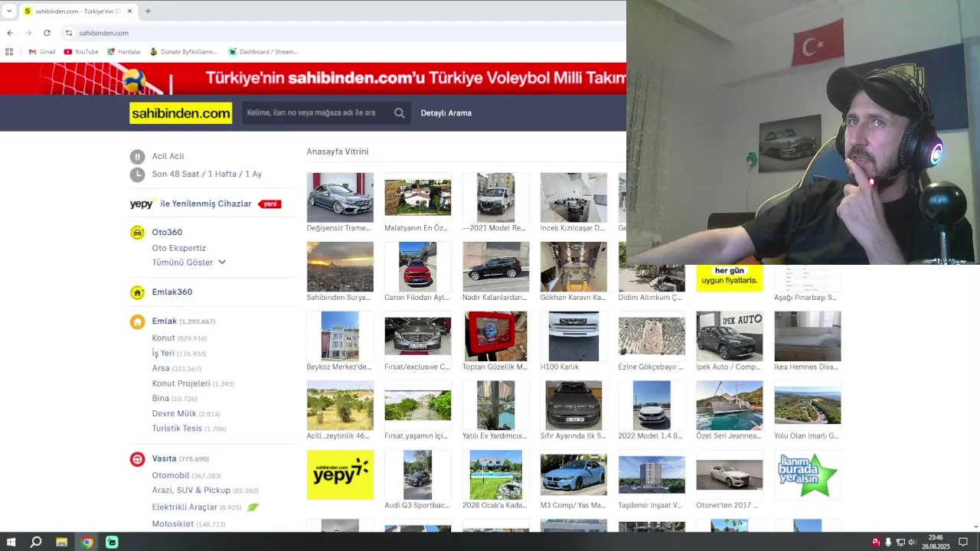Click the Emlak360 house icon
This screenshot has height=551, width=980.
[137, 292]
